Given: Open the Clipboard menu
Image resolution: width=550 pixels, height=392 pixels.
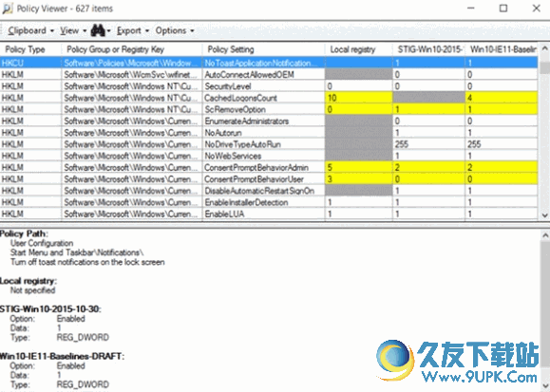Looking at the screenshot, I should (27, 31).
